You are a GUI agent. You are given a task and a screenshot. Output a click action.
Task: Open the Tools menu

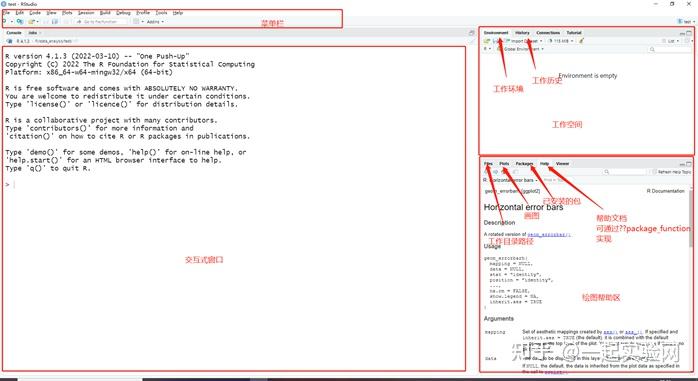coord(161,13)
